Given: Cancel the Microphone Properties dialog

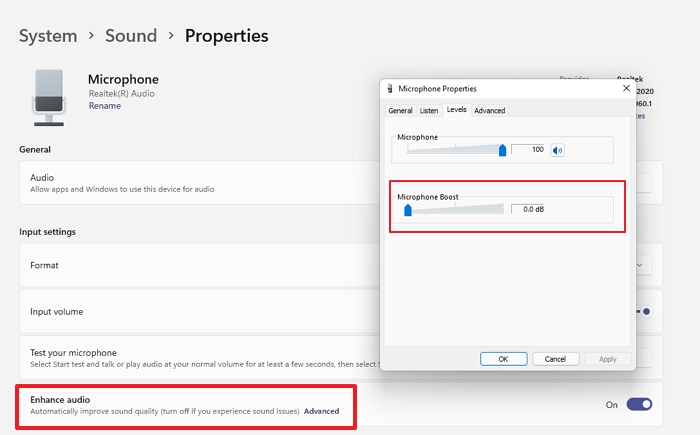Looking at the screenshot, I should [x=556, y=358].
